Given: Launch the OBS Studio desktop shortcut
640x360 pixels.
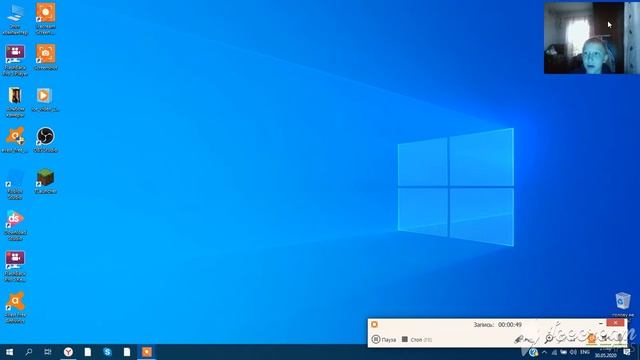Looking at the screenshot, I should [x=45, y=140].
